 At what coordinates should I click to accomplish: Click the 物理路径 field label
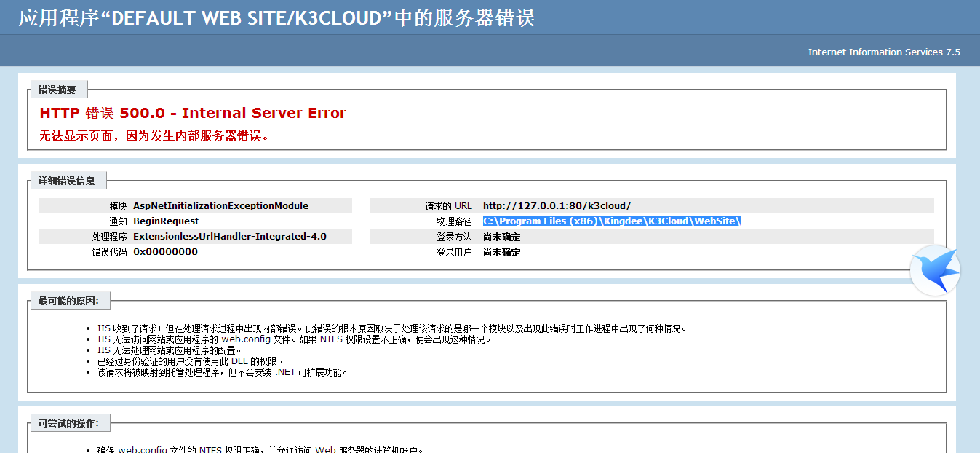pyautogui.click(x=454, y=221)
